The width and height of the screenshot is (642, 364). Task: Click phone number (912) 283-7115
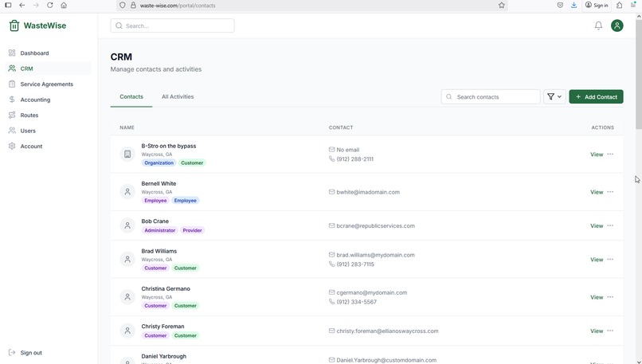click(x=355, y=264)
